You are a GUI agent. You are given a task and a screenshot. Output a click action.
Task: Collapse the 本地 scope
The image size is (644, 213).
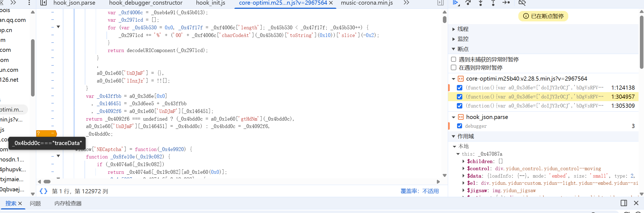(x=455, y=146)
